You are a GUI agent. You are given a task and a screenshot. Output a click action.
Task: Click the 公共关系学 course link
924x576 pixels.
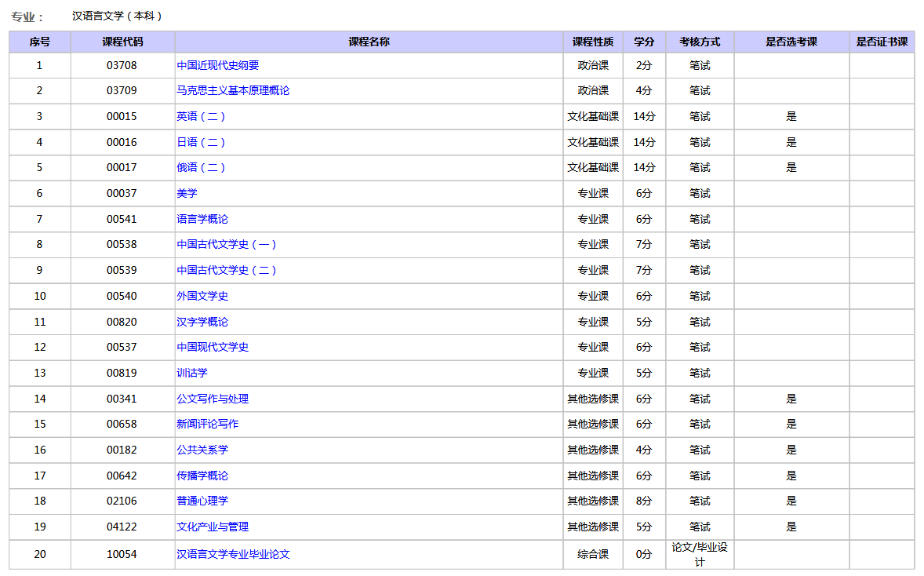[x=202, y=450]
